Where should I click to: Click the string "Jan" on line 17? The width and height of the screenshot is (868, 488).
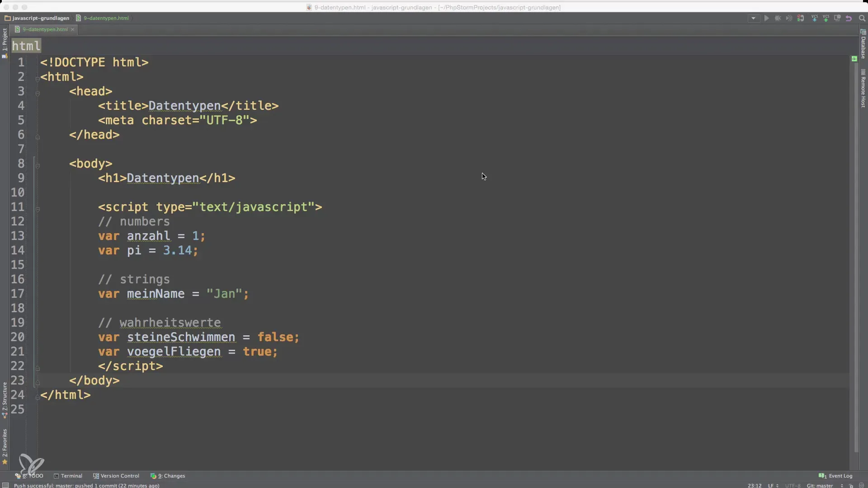point(224,294)
